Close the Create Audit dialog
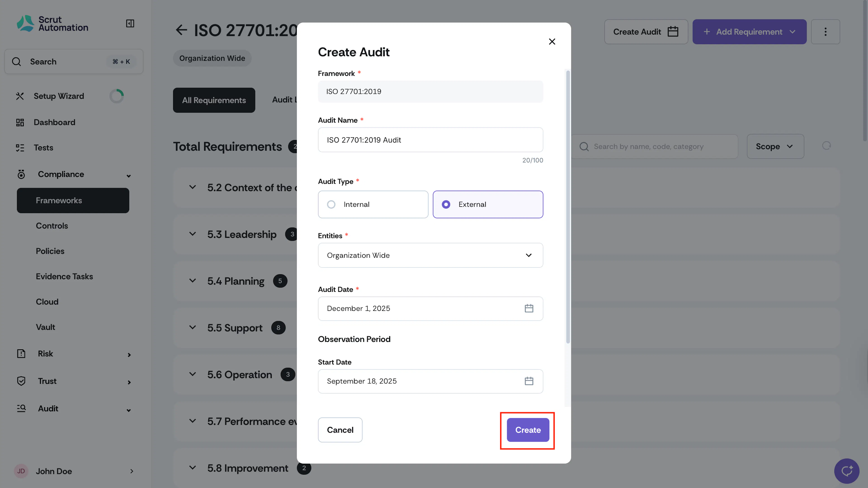This screenshot has height=488, width=868. click(x=552, y=41)
